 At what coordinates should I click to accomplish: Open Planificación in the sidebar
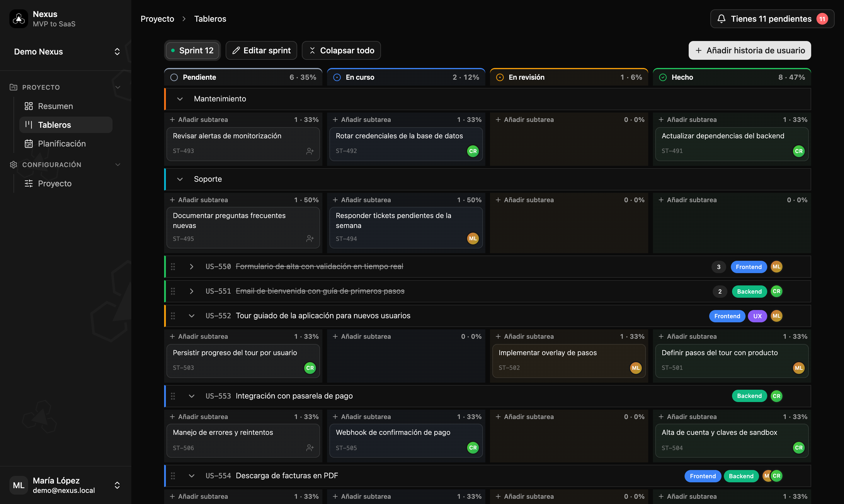point(66,144)
